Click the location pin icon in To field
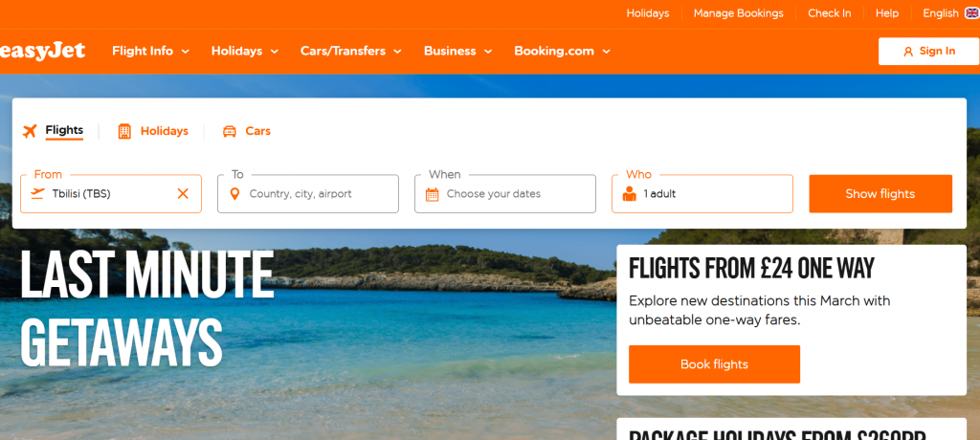 235,194
